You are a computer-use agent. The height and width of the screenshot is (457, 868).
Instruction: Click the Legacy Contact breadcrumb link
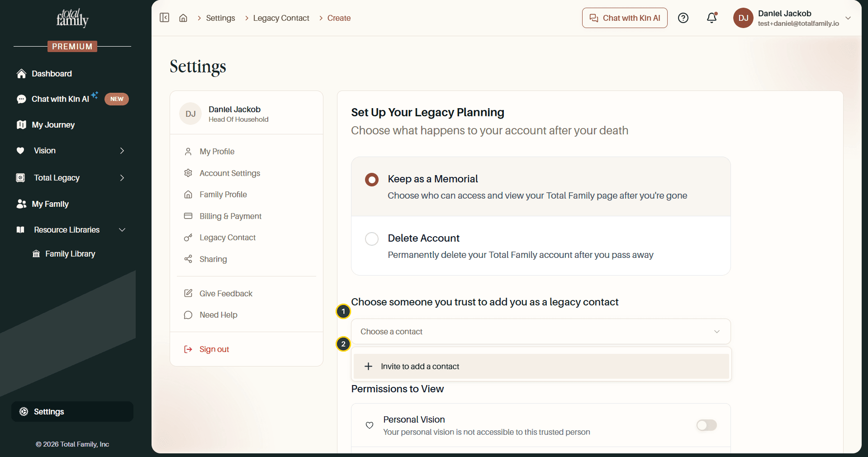pos(281,18)
